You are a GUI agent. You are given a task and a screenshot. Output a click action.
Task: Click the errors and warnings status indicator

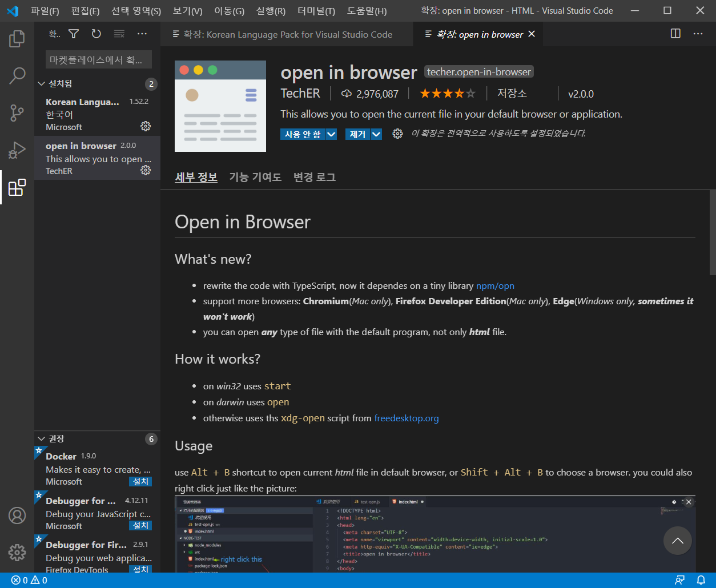[29, 581]
